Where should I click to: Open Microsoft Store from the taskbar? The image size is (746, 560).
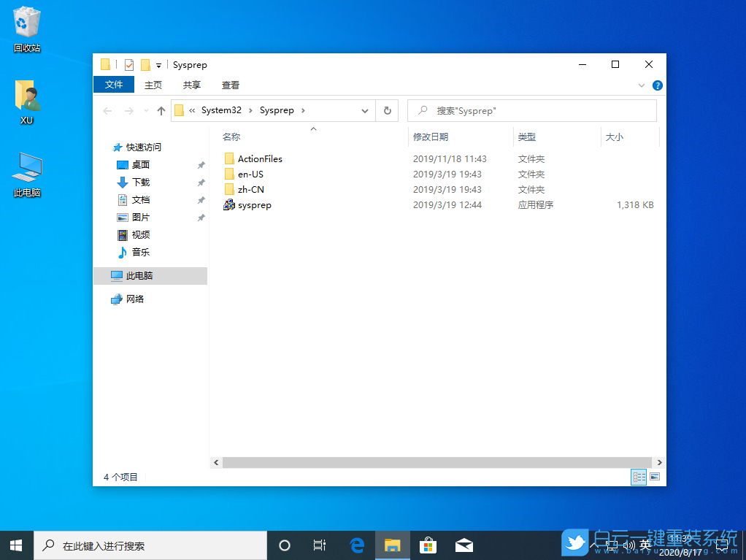point(428,545)
